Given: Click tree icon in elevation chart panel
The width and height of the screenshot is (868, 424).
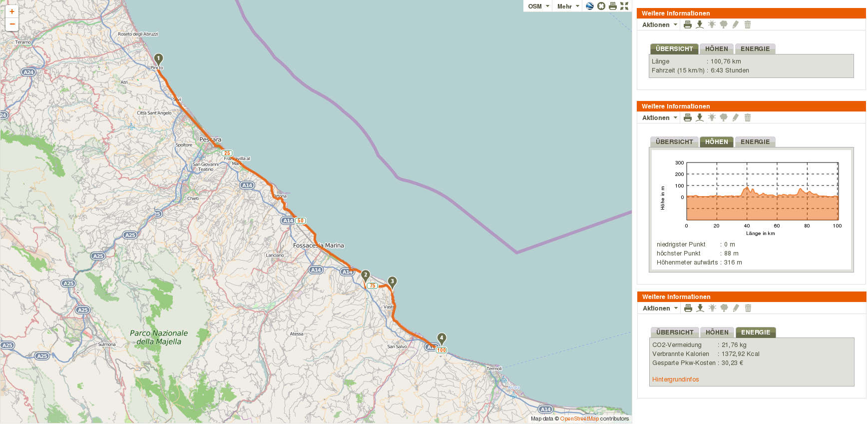Looking at the screenshot, I should [724, 117].
